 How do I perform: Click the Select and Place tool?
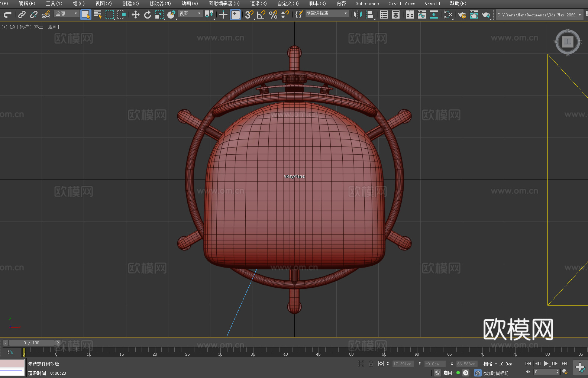[x=171, y=14]
